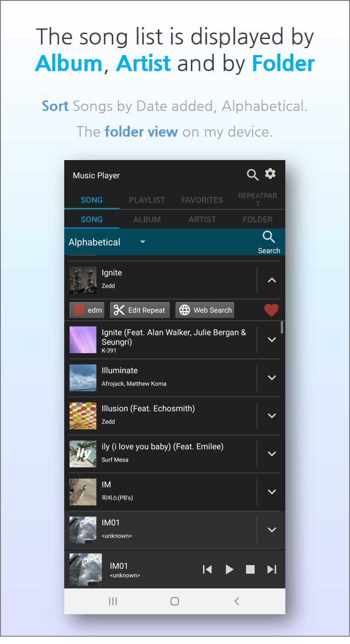Tap purple album art of Ignite K-391
The width and height of the screenshot is (350, 644).
click(x=83, y=339)
